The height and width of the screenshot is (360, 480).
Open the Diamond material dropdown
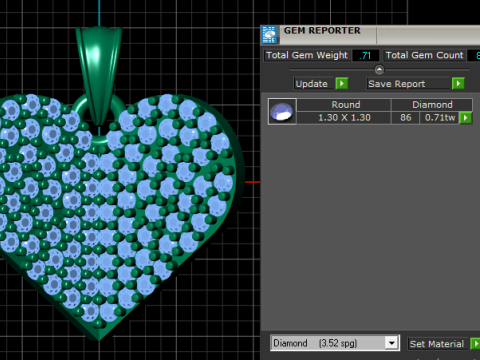(x=392, y=343)
